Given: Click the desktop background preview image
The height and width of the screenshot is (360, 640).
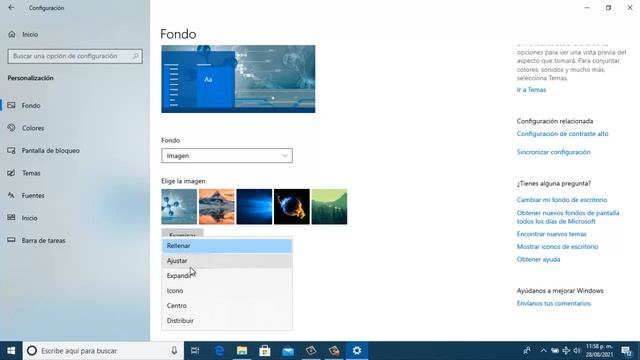Looking at the screenshot, I should [238, 79].
